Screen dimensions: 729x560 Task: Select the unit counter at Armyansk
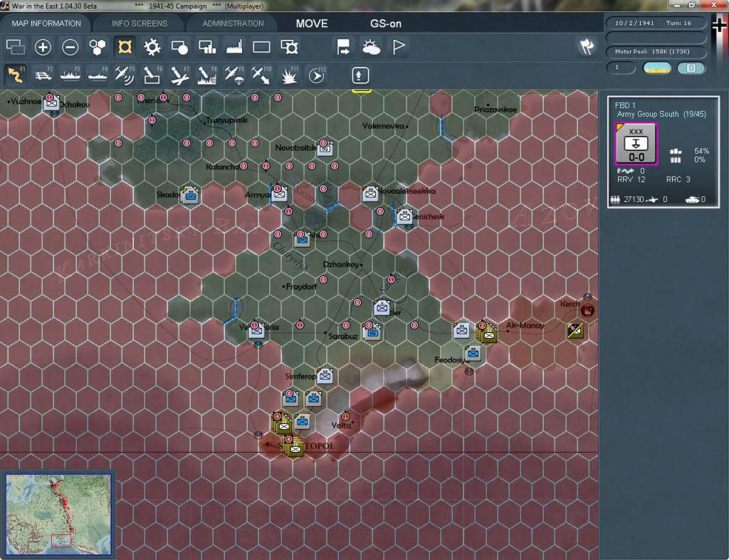279,194
